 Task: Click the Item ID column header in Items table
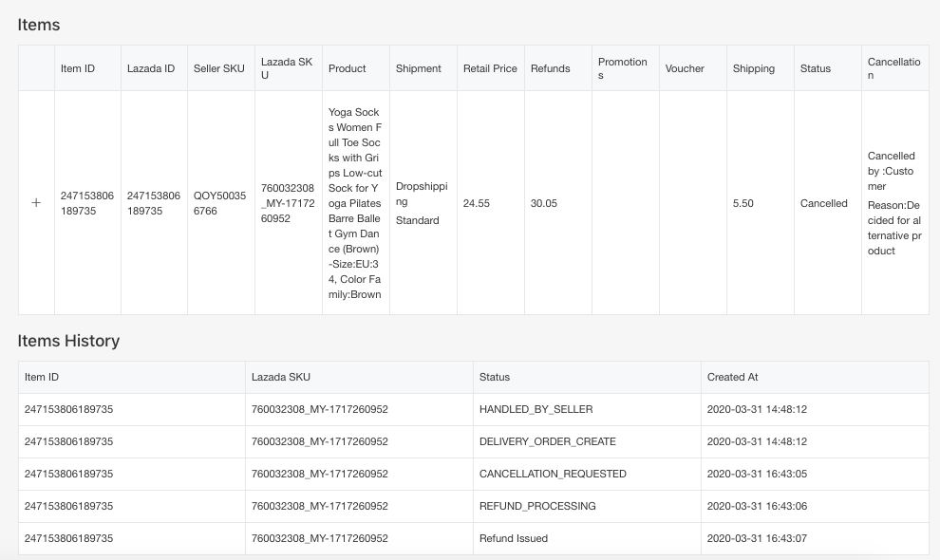[78, 68]
